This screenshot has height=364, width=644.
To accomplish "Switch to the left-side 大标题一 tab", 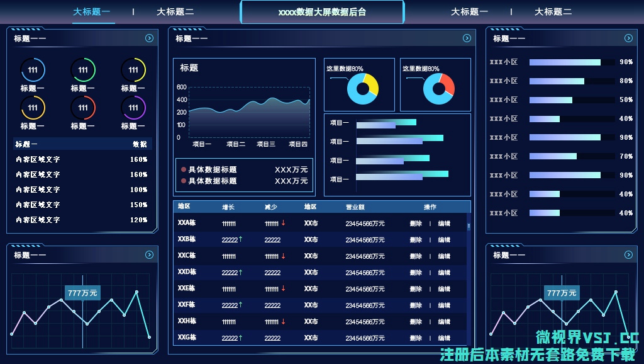I will click(x=92, y=11).
